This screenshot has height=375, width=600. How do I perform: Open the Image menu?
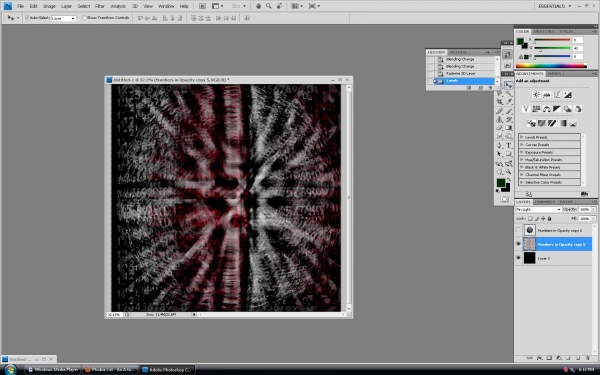[x=49, y=6]
